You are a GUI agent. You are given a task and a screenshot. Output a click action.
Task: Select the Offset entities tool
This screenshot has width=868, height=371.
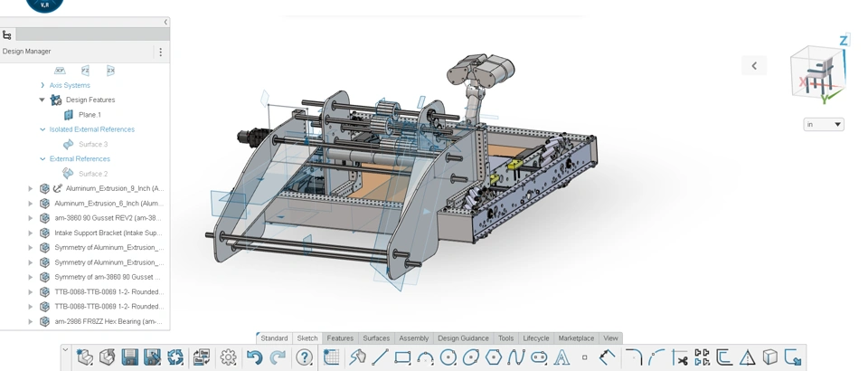[x=724, y=357]
